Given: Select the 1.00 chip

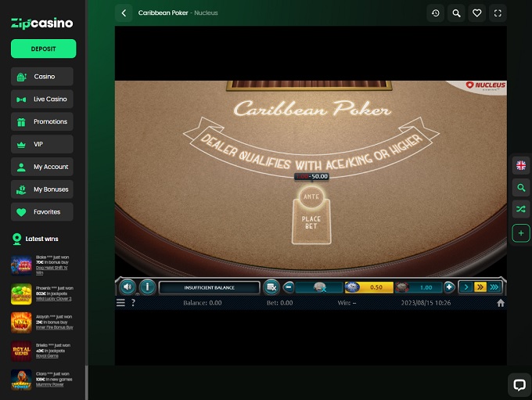Looking at the screenshot, I should tap(419, 287).
